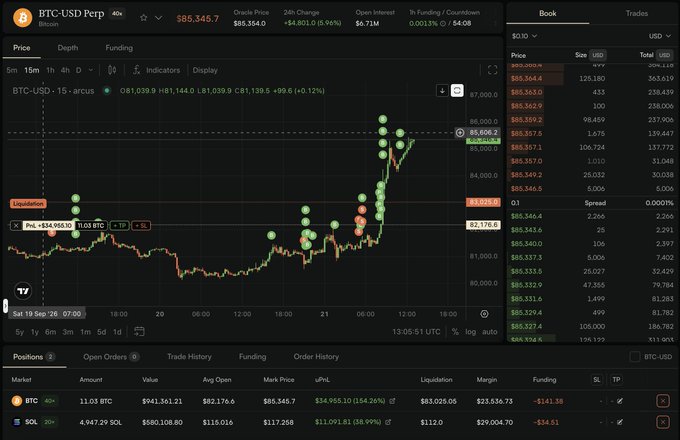Toggle log scale on chart

(471, 332)
